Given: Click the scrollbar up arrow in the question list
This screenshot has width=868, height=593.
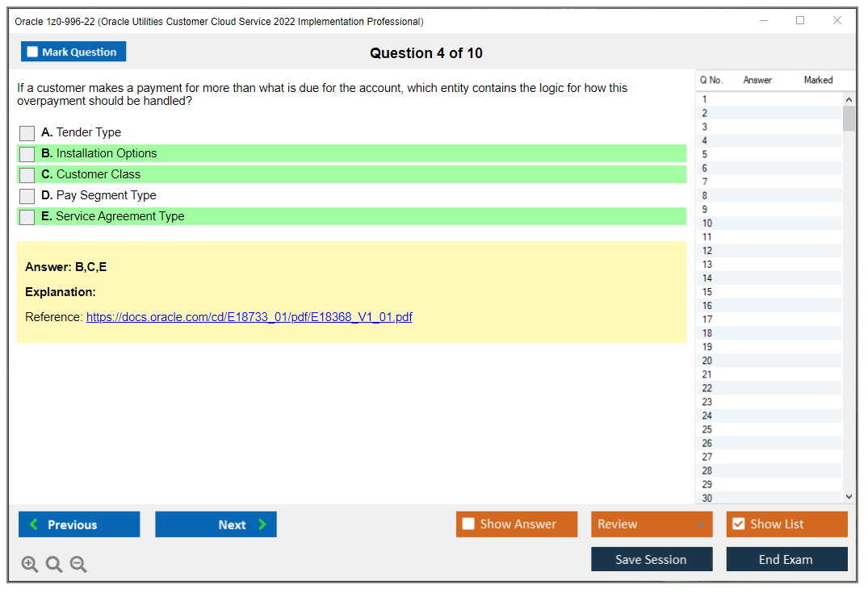Looking at the screenshot, I should 849,98.
